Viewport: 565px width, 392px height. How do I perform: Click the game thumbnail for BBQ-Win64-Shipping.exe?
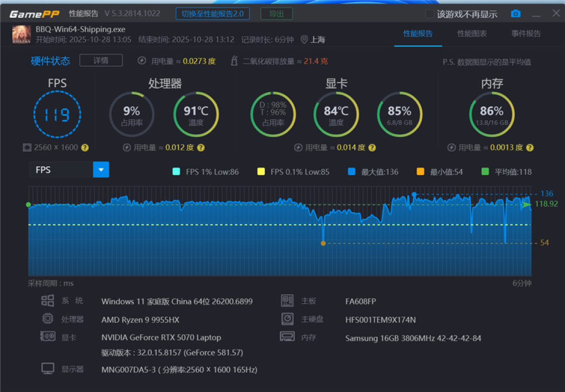pyautogui.click(x=21, y=34)
